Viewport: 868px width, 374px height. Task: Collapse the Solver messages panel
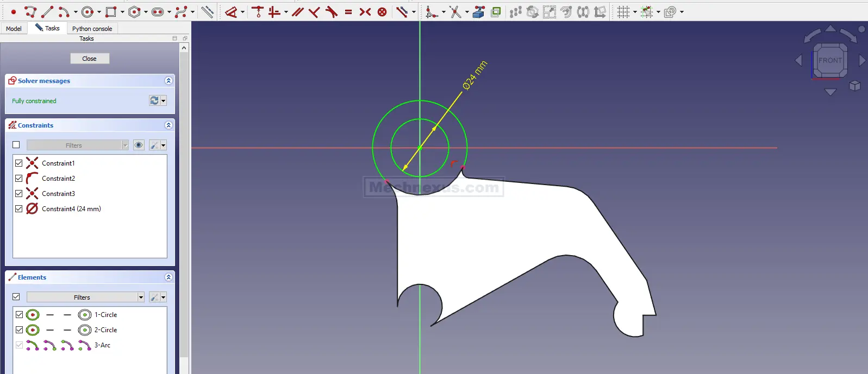click(168, 80)
